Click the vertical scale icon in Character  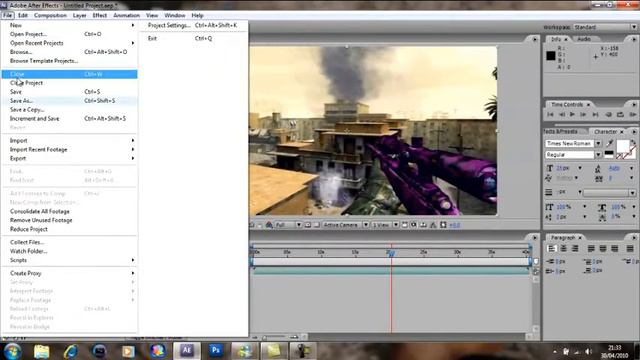pos(550,207)
